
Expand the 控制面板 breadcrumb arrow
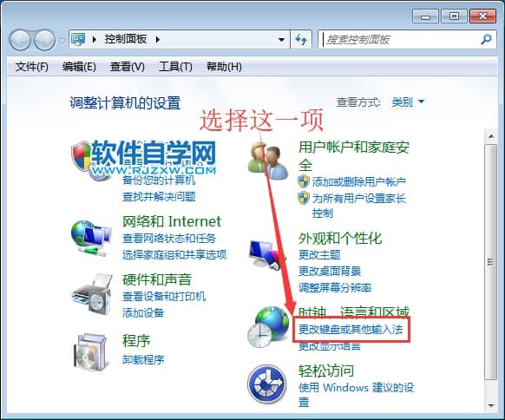[x=158, y=40]
